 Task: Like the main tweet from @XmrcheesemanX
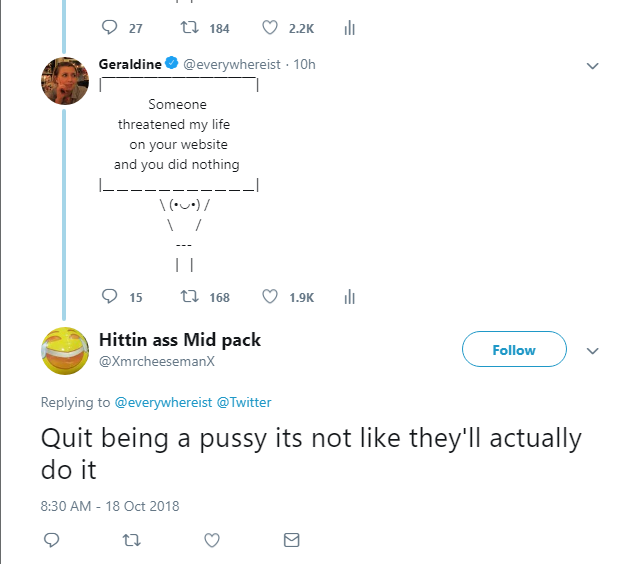pos(212,540)
